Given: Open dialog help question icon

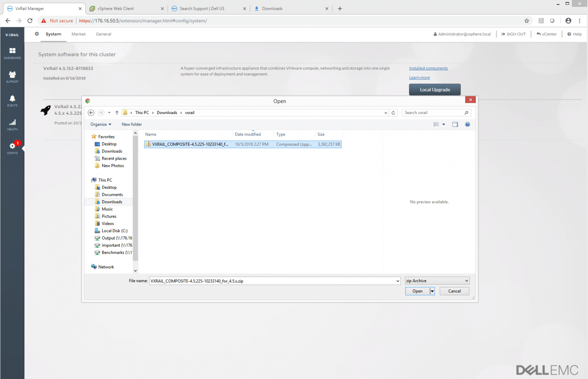Looking at the screenshot, I should click(467, 124).
